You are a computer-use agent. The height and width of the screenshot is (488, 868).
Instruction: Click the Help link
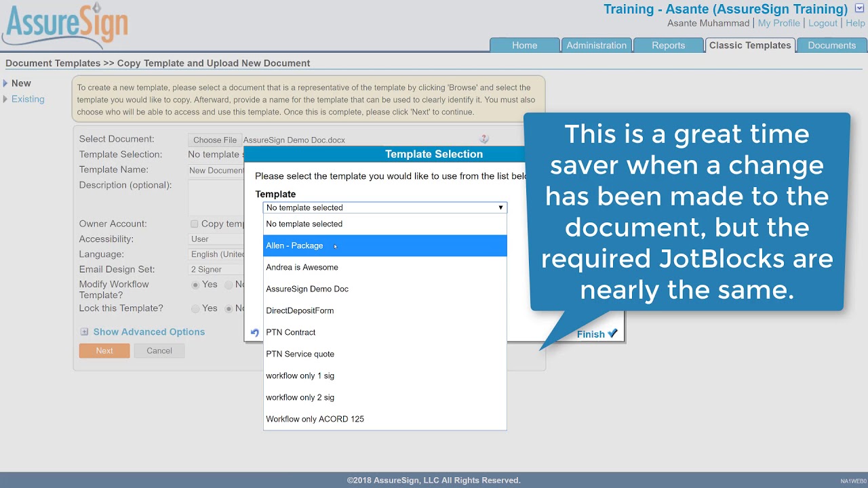pyautogui.click(x=855, y=23)
